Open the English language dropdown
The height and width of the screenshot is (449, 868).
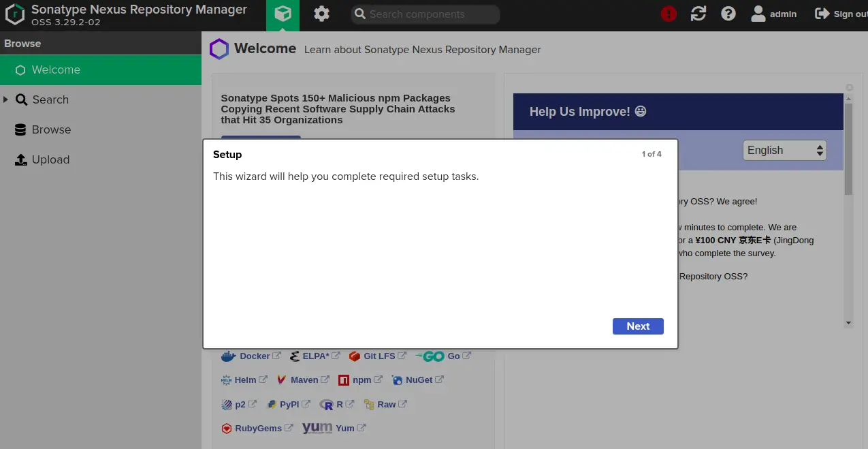click(x=784, y=150)
